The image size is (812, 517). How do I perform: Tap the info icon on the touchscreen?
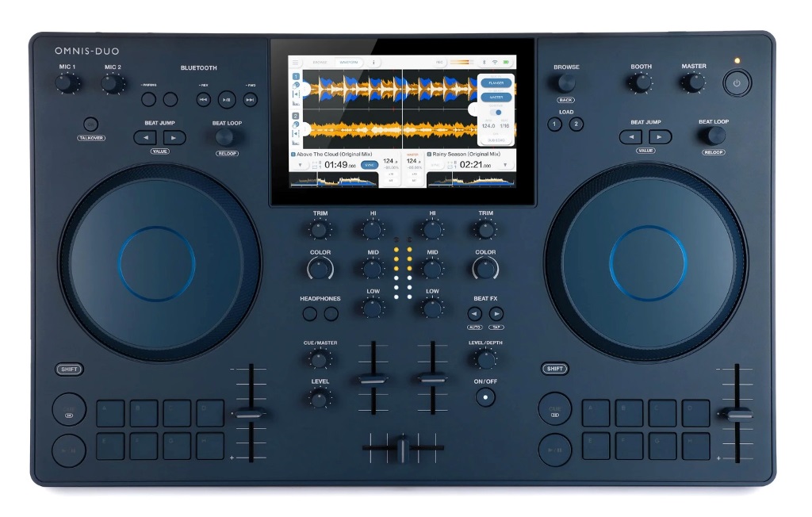(x=373, y=62)
